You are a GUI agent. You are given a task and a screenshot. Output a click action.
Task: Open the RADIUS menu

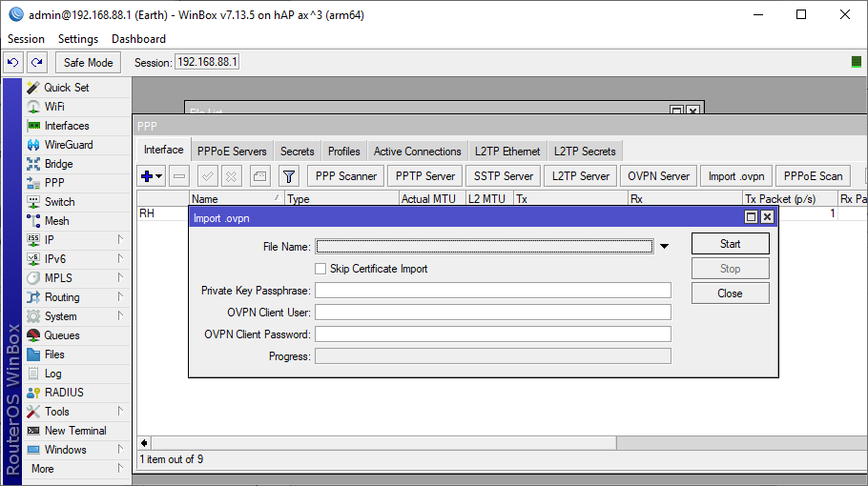click(64, 393)
